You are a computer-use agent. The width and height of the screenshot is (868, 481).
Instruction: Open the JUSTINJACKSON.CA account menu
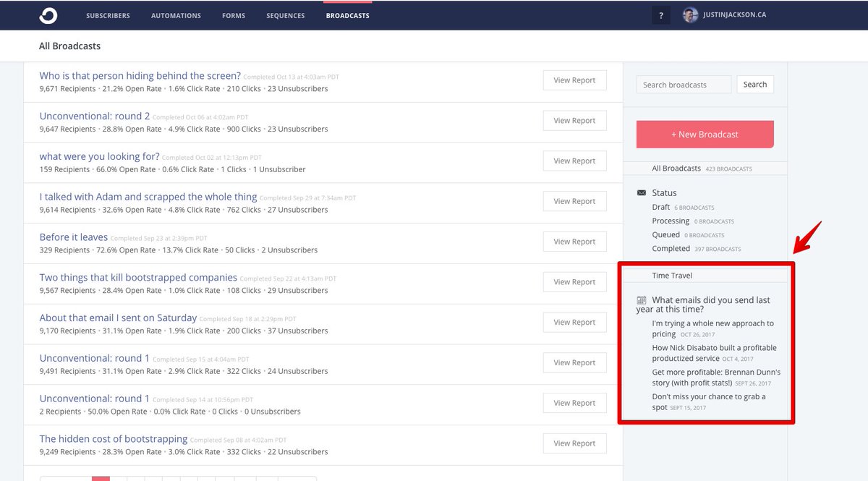click(734, 15)
